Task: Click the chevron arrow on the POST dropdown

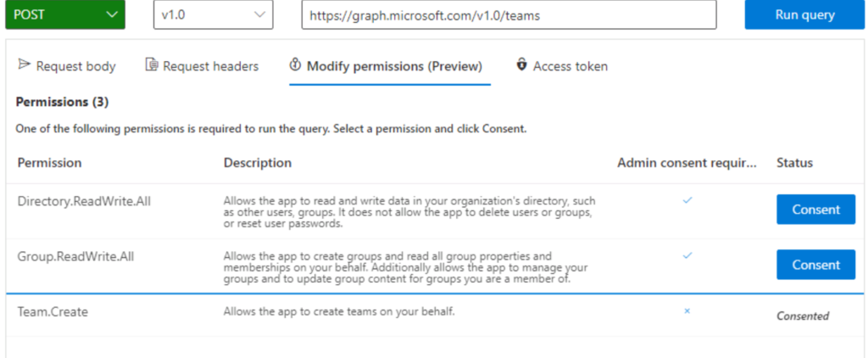Action: 111,15
